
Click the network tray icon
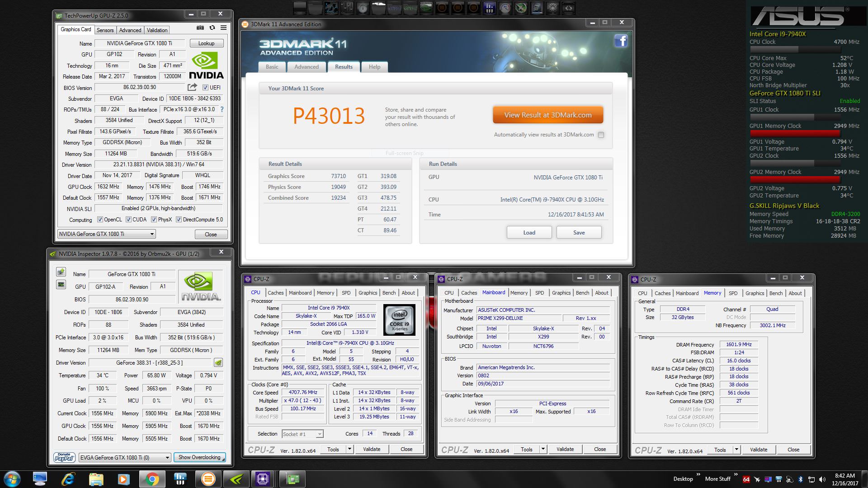tap(811, 479)
